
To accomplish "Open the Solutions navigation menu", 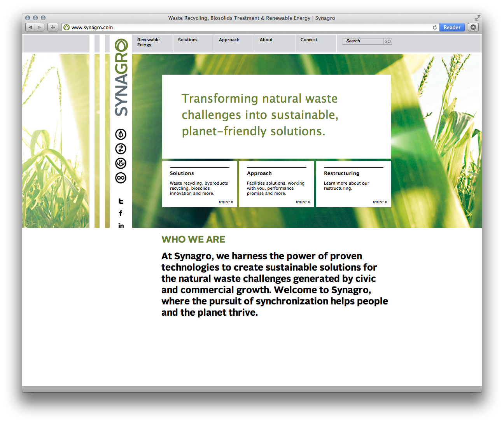I will tap(187, 40).
